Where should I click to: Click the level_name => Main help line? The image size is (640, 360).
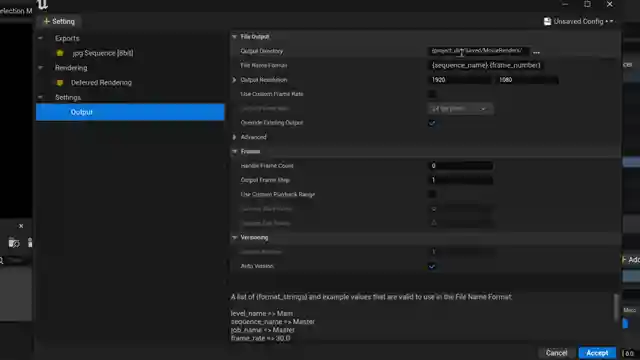(x=262, y=313)
